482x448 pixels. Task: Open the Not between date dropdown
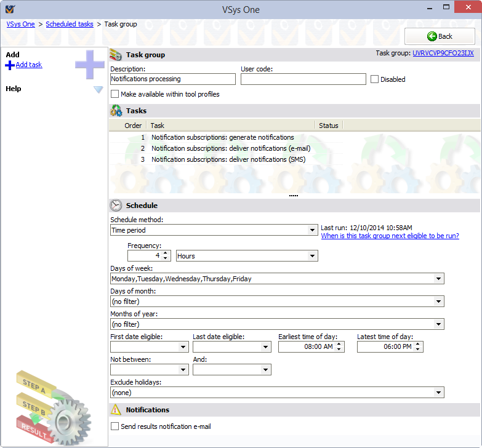[x=183, y=370]
